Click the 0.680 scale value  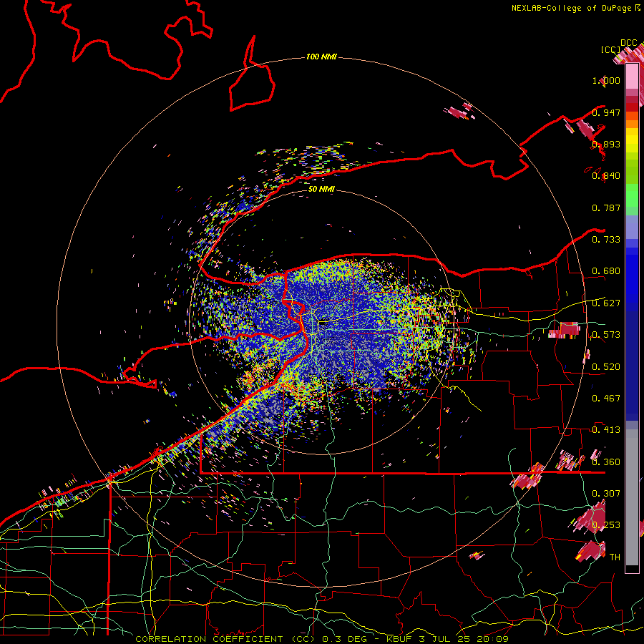tap(606, 271)
